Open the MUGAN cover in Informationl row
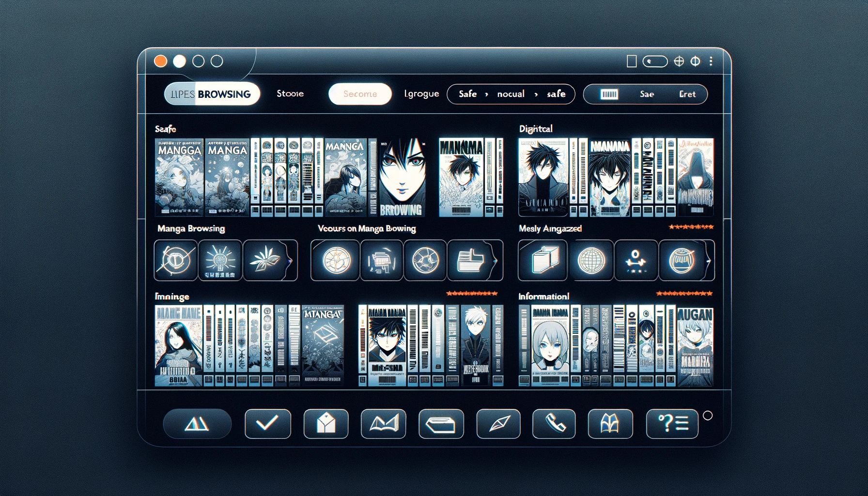Screen dimensions: 868x496 (695, 346)
